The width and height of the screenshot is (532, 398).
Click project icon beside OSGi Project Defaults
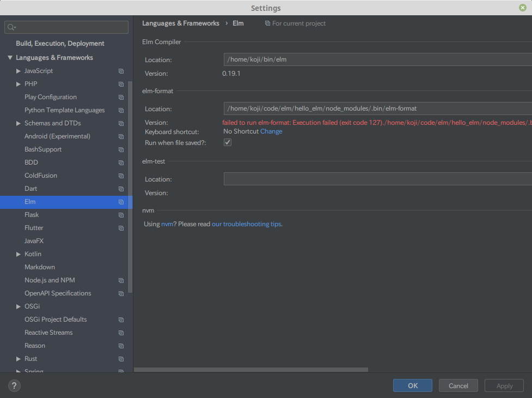click(121, 319)
